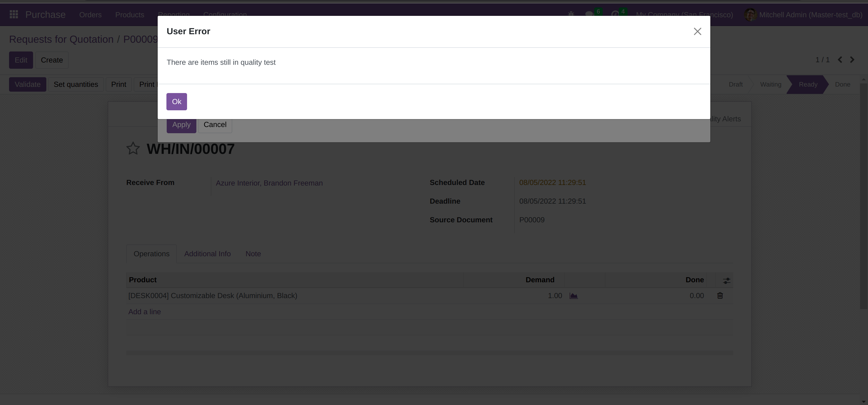Open optional columns settings icon
Viewport: 868px width, 405px height.
[x=726, y=281]
